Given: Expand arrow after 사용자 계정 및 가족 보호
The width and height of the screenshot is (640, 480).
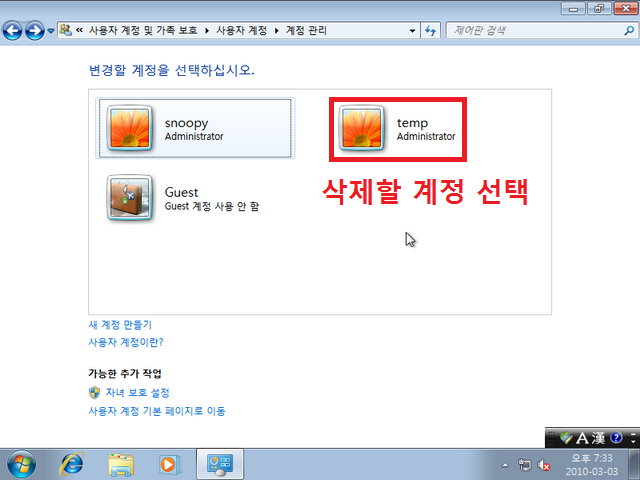Looking at the screenshot, I should (x=207, y=31).
